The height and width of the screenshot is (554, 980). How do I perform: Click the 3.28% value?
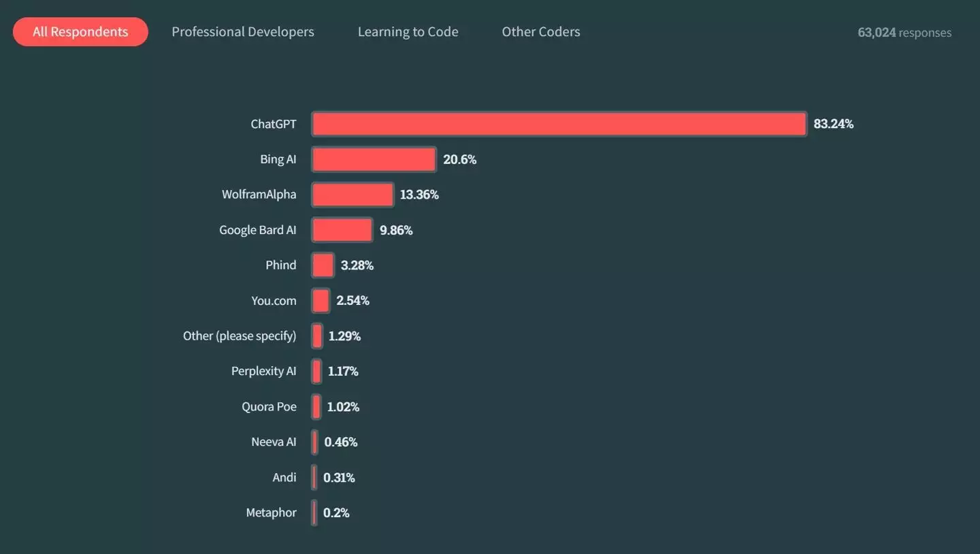point(357,265)
